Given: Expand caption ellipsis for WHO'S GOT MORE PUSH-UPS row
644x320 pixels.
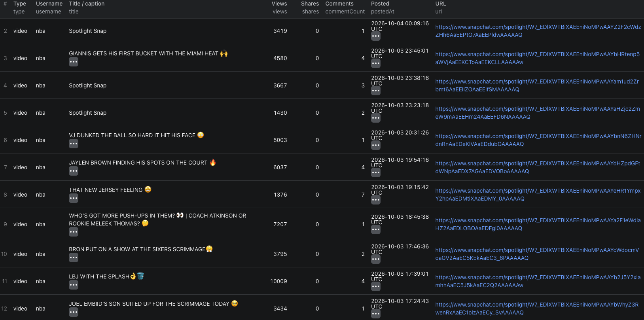Looking at the screenshot, I should pyautogui.click(x=74, y=232).
